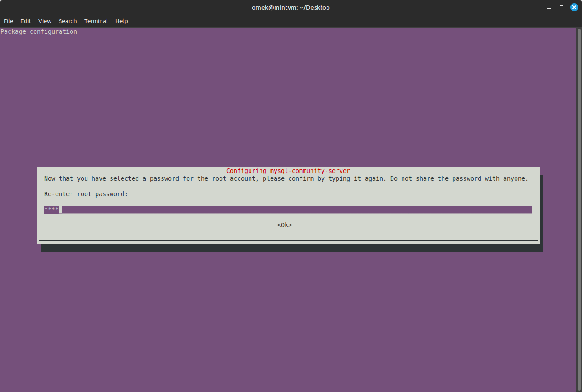Open the View menu
Screen dimensions: 582x392
click(x=45, y=21)
